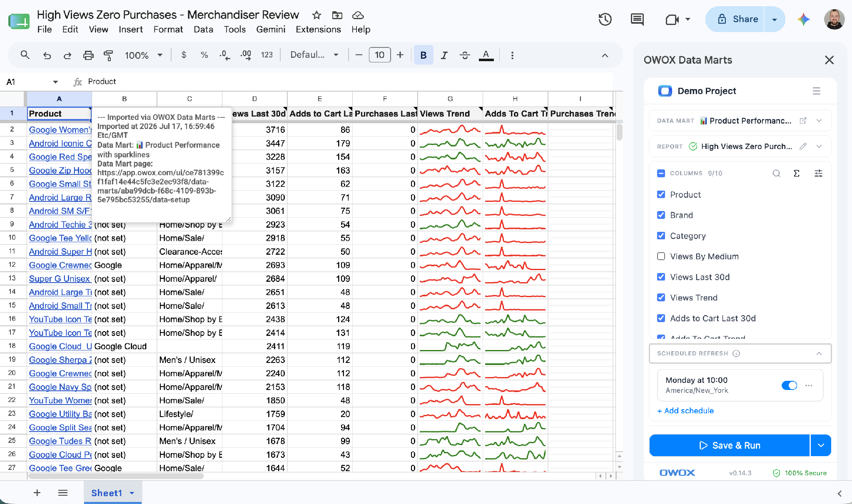Viewport: 852px width, 504px height.
Task: Decrease decimal places
Action: (x=225, y=55)
